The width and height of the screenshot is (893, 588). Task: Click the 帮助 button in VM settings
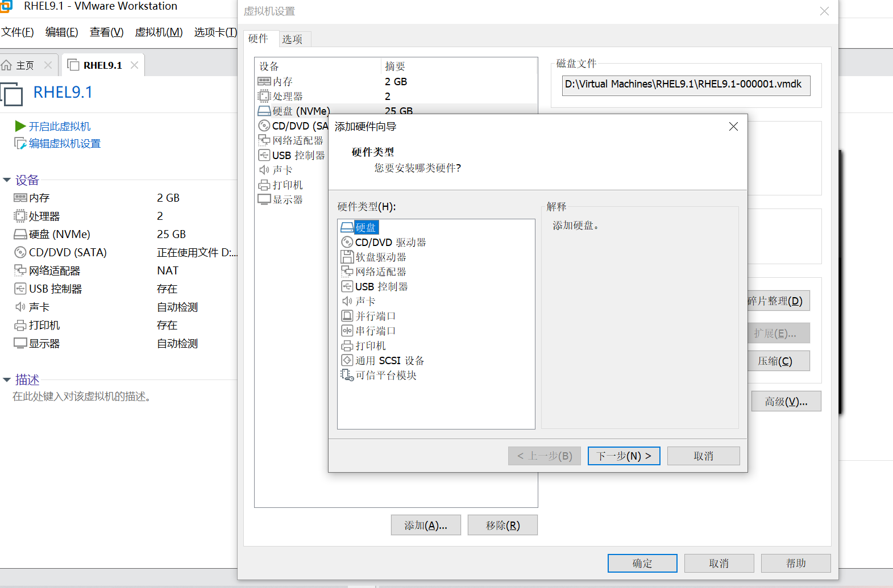796,564
